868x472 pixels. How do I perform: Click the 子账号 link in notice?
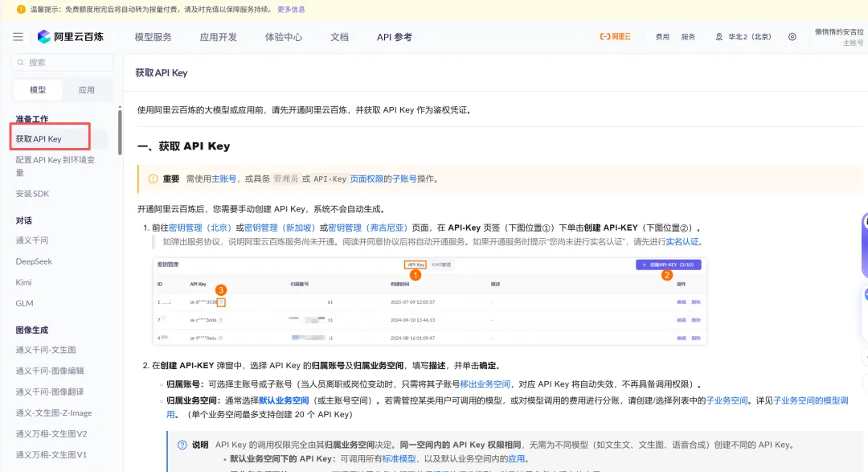pyautogui.click(x=404, y=179)
